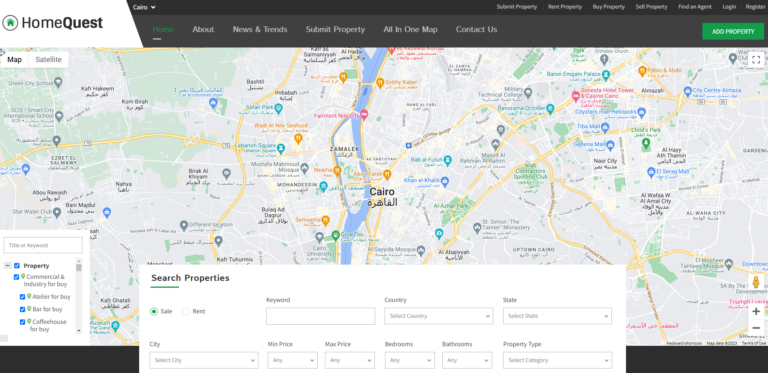Select the Sale radio button
768x373 pixels.
tap(154, 311)
